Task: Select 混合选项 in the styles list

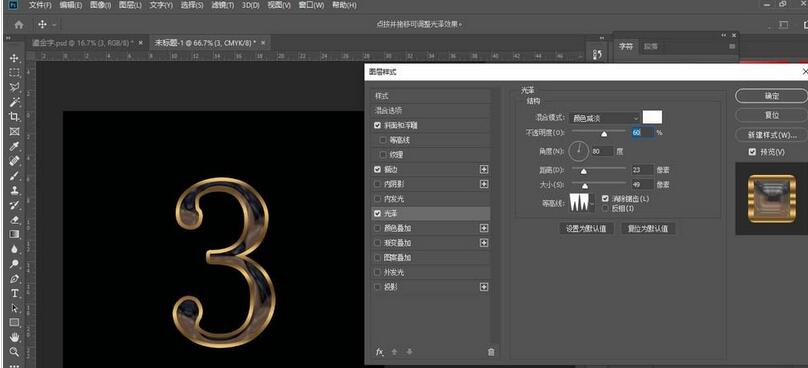Action: (431, 110)
